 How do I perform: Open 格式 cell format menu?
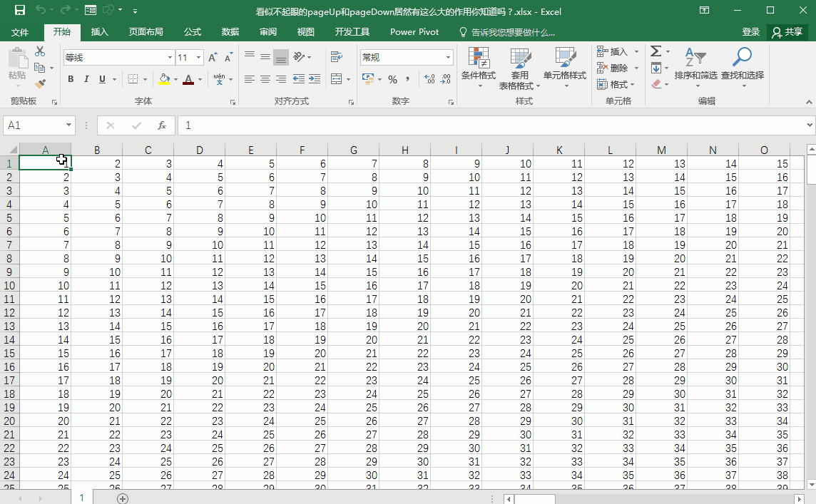click(616, 84)
